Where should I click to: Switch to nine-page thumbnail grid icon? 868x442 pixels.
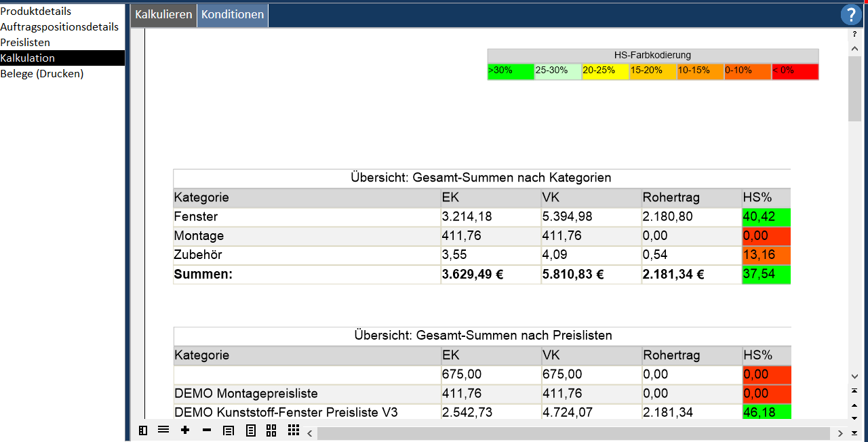click(x=293, y=430)
